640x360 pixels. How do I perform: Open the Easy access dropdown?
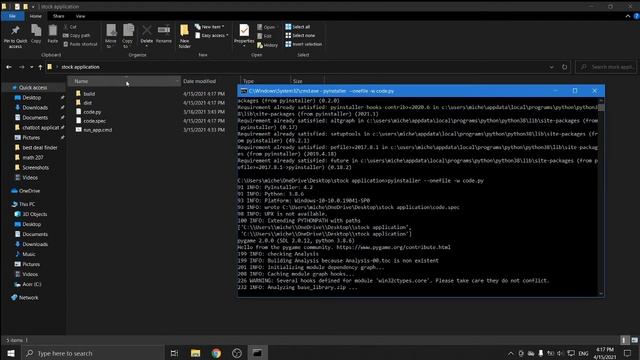[212, 36]
